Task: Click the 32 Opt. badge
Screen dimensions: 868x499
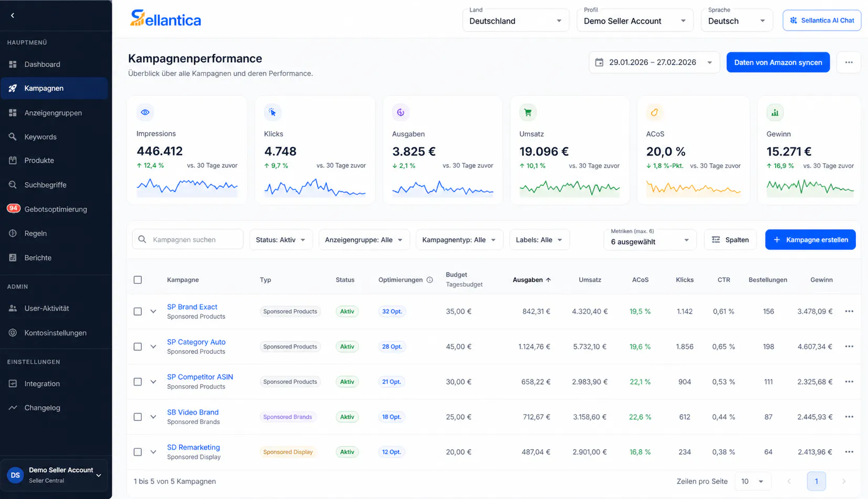Action: 392,312
